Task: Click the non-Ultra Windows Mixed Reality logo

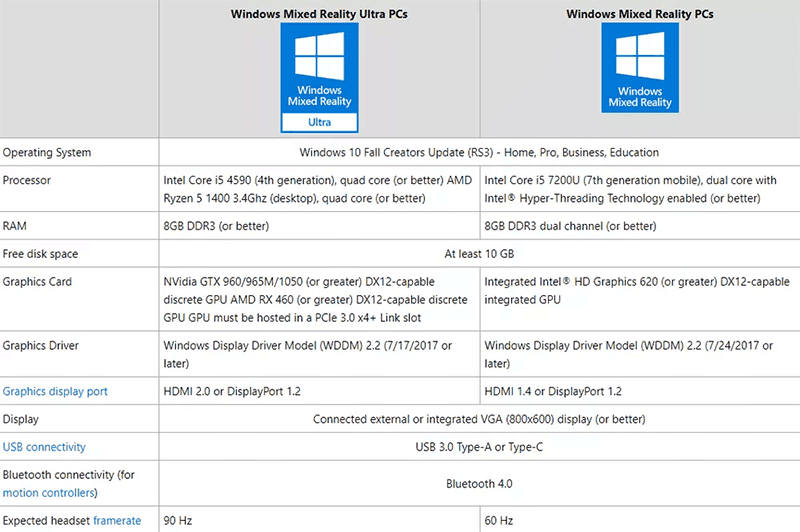Action: [x=640, y=67]
